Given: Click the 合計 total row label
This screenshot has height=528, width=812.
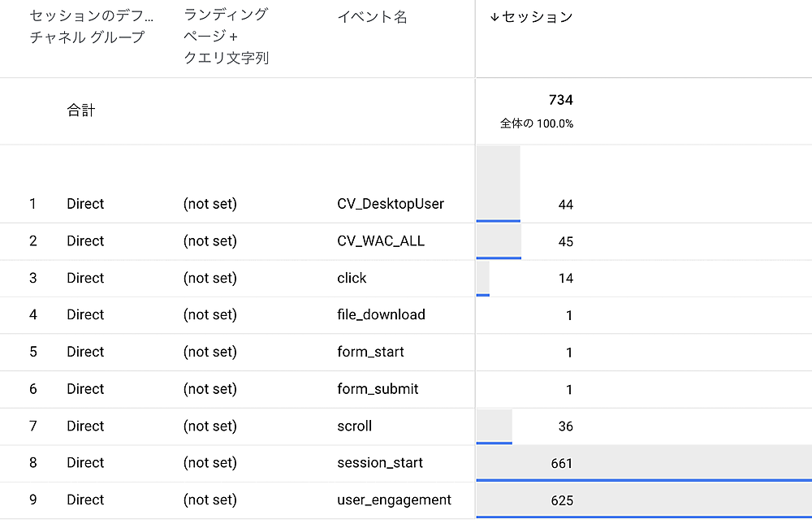Looking at the screenshot, I should pos(81,110).
